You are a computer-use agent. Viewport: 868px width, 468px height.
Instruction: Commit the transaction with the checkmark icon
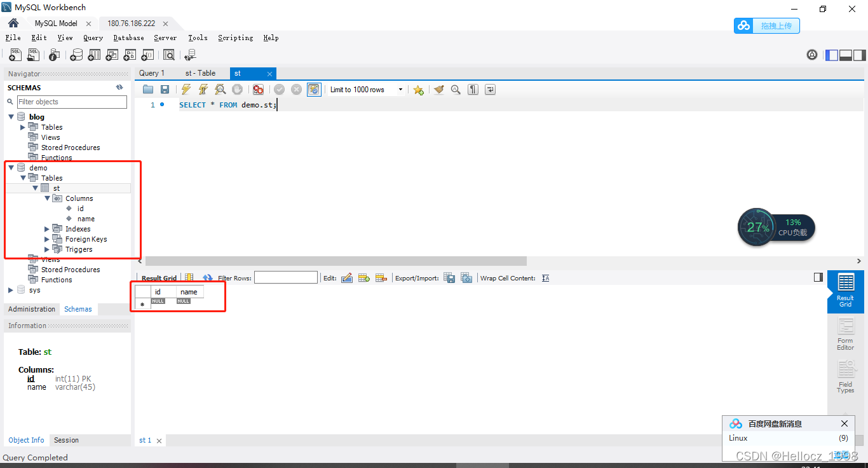point(279,90)
